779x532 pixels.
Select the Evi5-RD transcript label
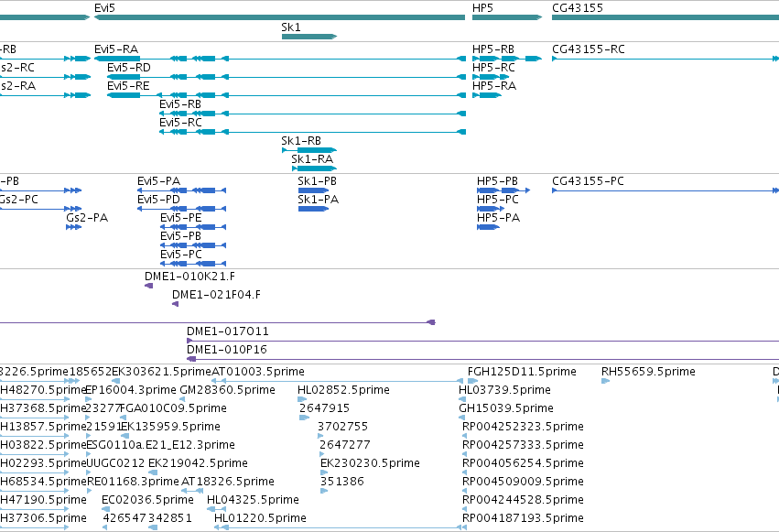129,68
